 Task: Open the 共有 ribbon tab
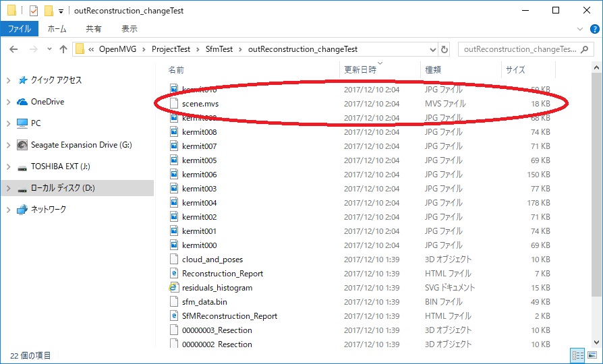pyautogui.click(x=94, y=29)
